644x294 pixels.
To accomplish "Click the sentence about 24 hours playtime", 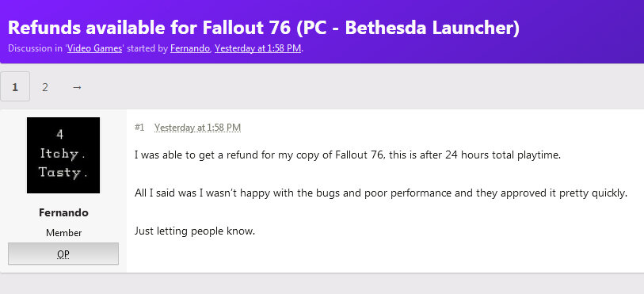I will (x=348, y=155).
